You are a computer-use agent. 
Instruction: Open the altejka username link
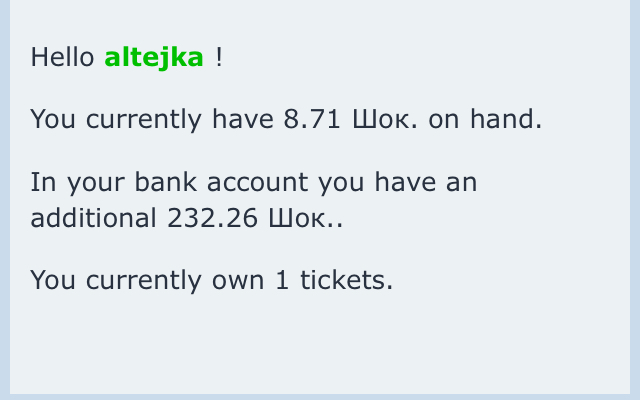click(x=154, y=58)
